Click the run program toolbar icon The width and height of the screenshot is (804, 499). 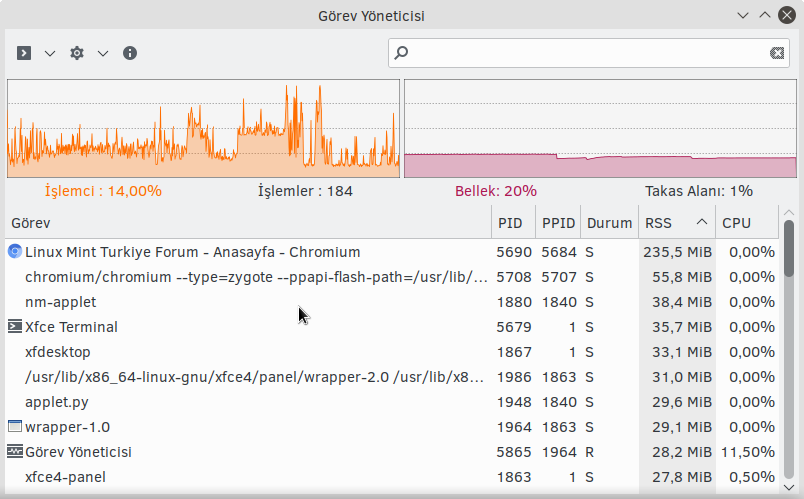tap(24, 53)
